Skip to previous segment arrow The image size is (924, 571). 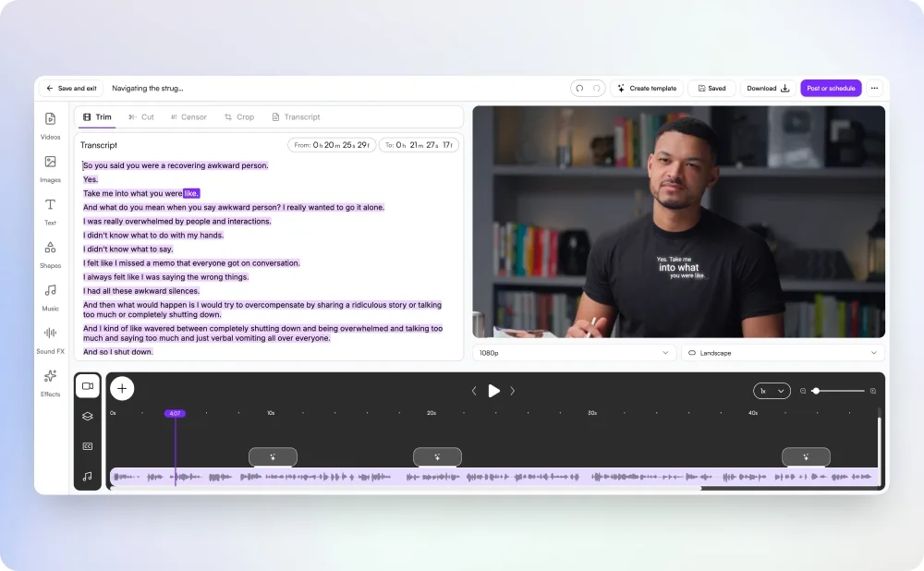point(474,391)
